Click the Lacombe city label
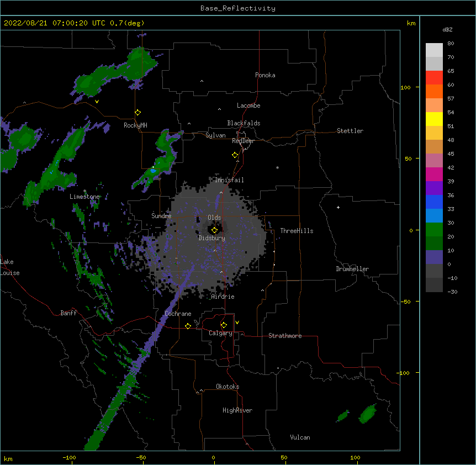 point(248,105)
